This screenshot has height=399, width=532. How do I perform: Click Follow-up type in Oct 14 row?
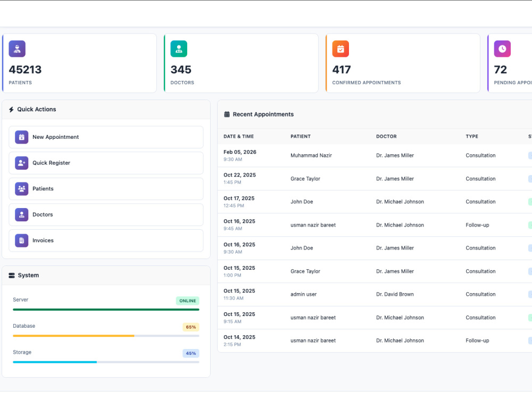[477, 340]
